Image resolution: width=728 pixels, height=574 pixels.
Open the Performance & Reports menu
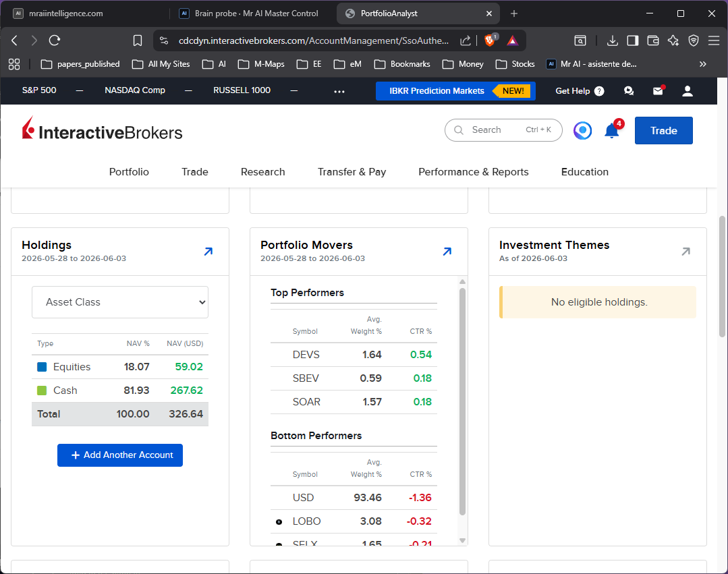(x=474, y=172)
